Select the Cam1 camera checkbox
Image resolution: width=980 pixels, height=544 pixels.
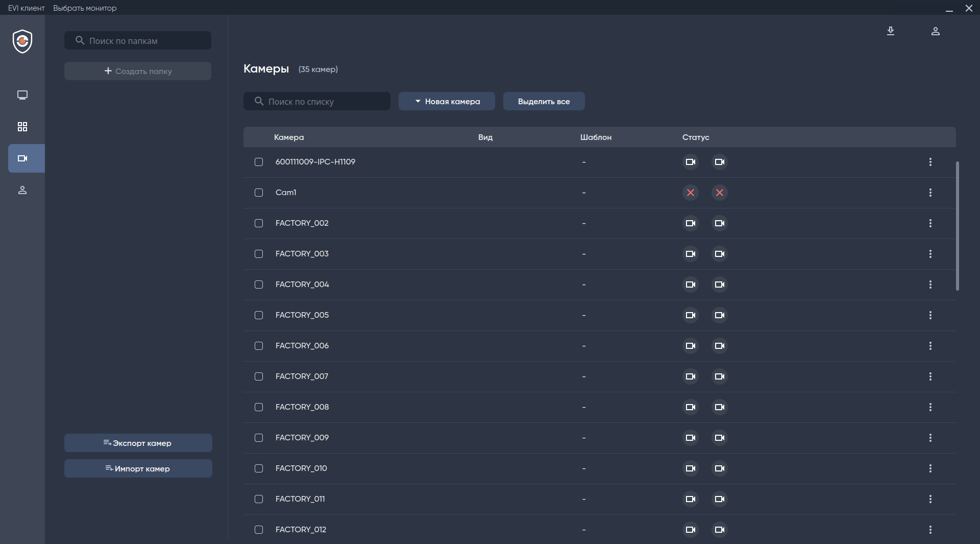click(x=259, y=193)
